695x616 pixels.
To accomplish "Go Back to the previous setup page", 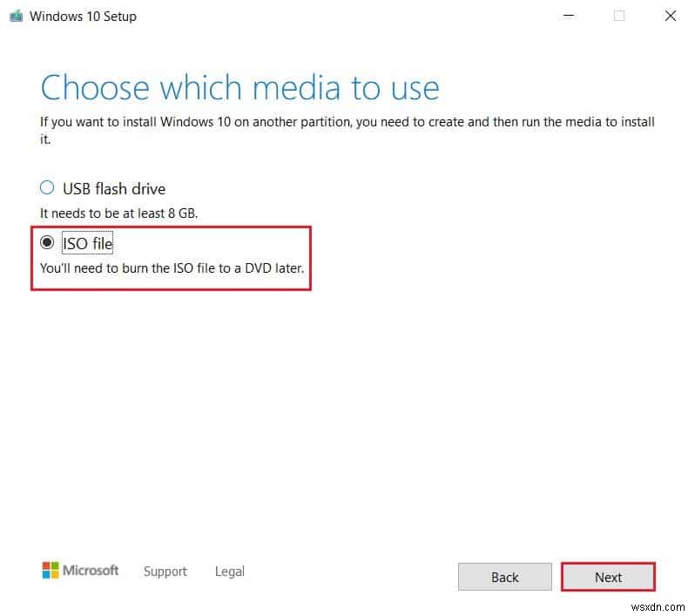I will pos(505,577).
